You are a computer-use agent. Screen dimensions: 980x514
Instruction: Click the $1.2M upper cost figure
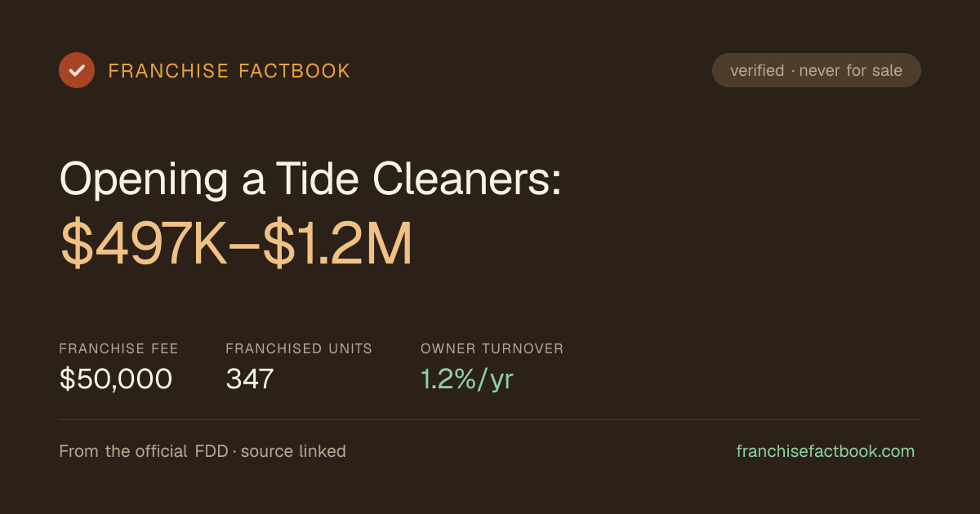click(337, 245)
